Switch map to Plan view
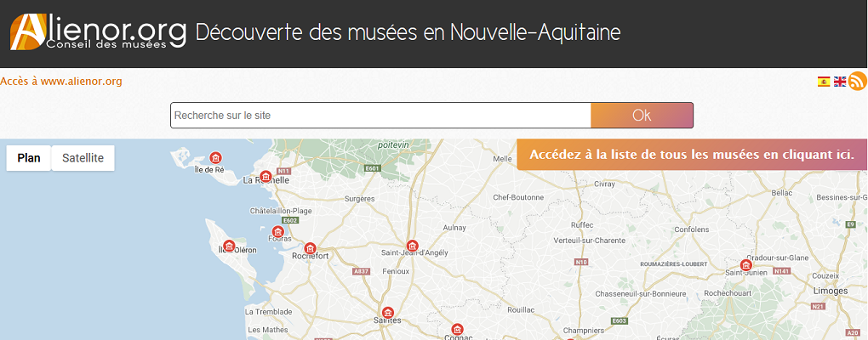Viewport: 868px width, 340px height. 29,158
